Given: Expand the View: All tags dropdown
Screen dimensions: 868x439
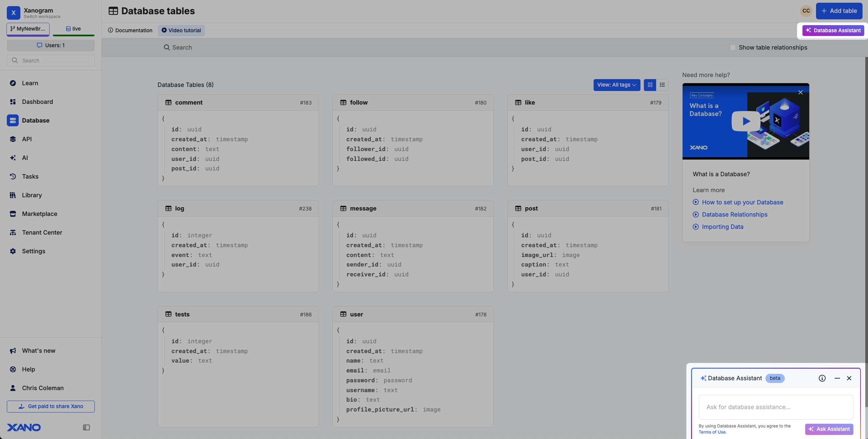Looking at the screenshot, I should [617, 85].
